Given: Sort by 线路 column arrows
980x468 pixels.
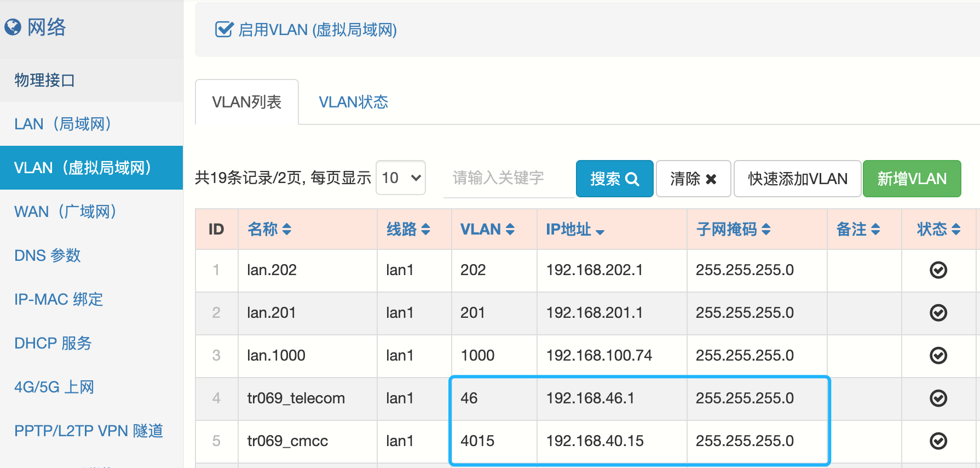Looking at the screenshot, I should click(425, 230).
